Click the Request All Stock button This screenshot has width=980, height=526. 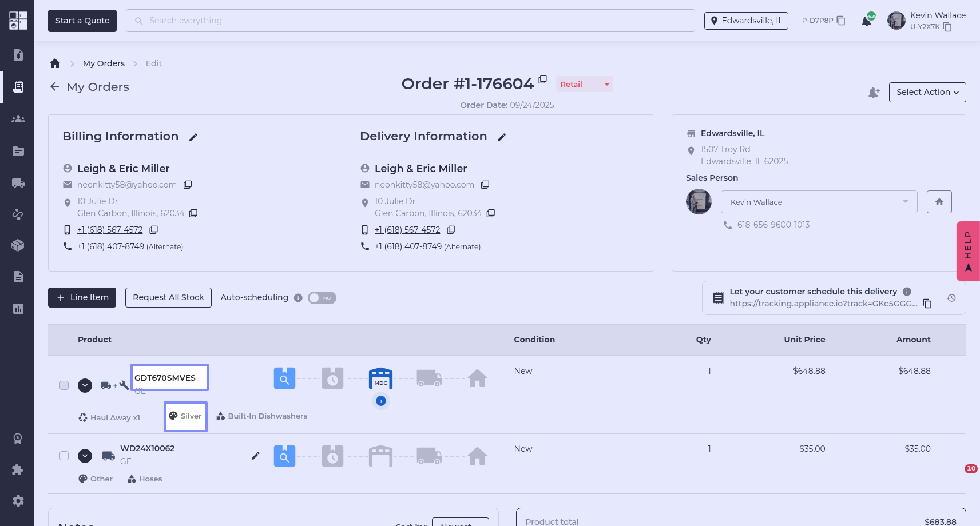pyautogui.click(x=168, y=297)
